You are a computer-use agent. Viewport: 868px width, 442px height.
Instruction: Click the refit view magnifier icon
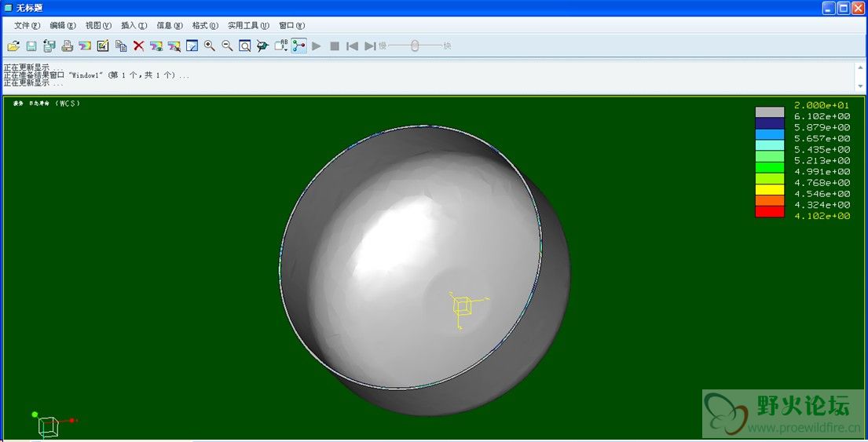[244, 46]
